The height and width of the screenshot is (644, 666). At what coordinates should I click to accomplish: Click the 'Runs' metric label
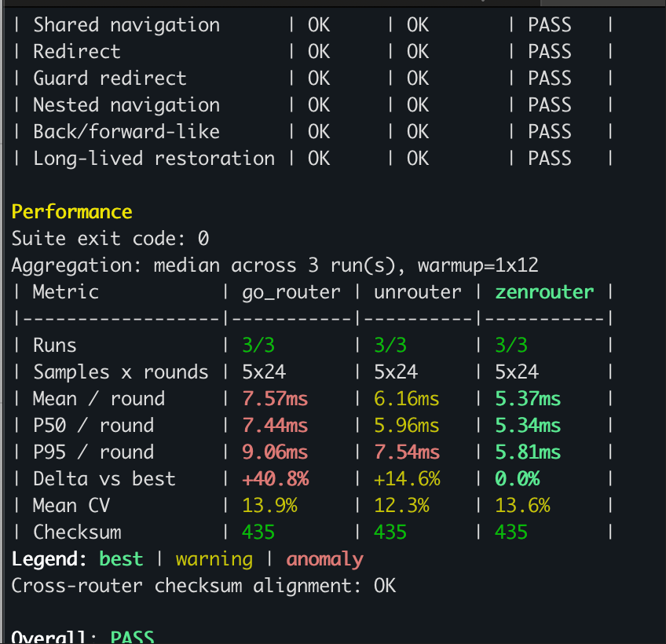point(55,346)
